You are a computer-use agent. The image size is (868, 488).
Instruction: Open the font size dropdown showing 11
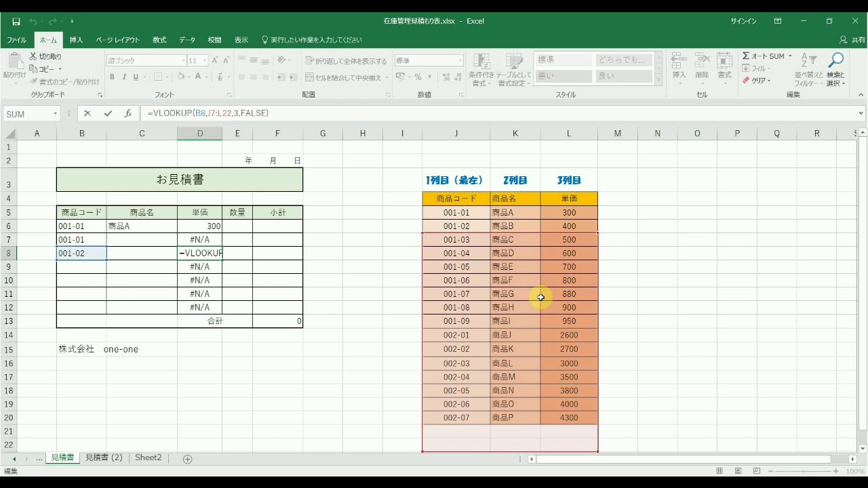[204, 60]
